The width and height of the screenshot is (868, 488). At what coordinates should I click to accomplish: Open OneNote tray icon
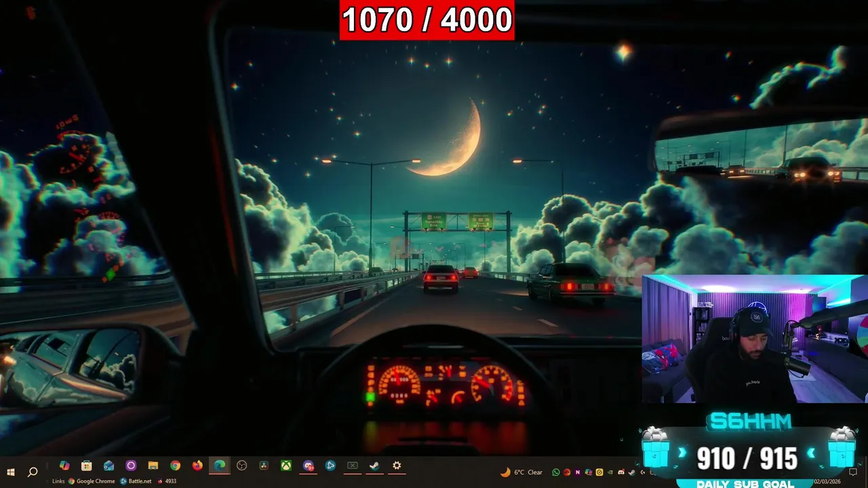coord(578,472)
